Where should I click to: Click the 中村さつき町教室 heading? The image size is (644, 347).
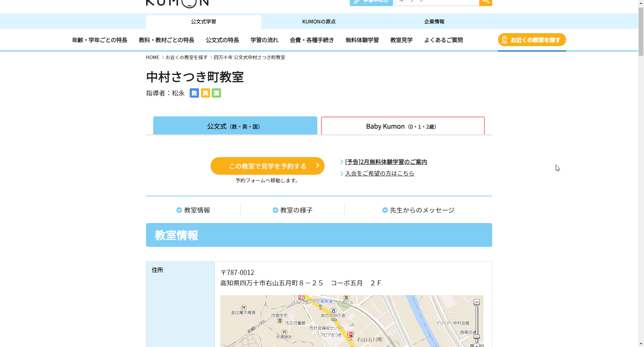[195, 77]
